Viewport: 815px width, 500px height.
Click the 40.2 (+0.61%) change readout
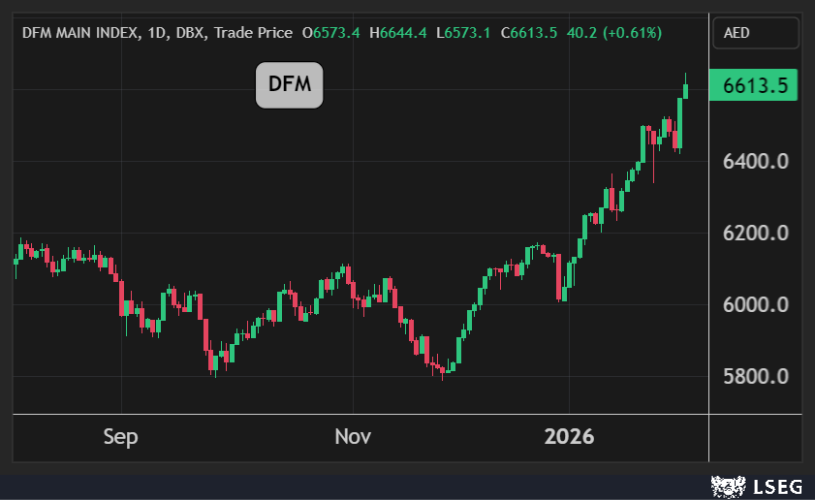coord(614,33)
